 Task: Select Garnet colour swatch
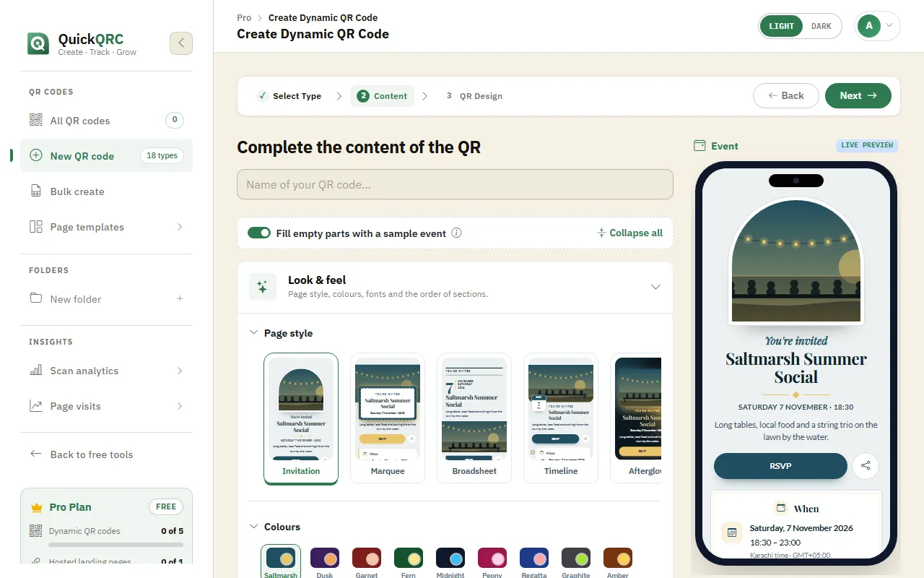click(367, 561)
